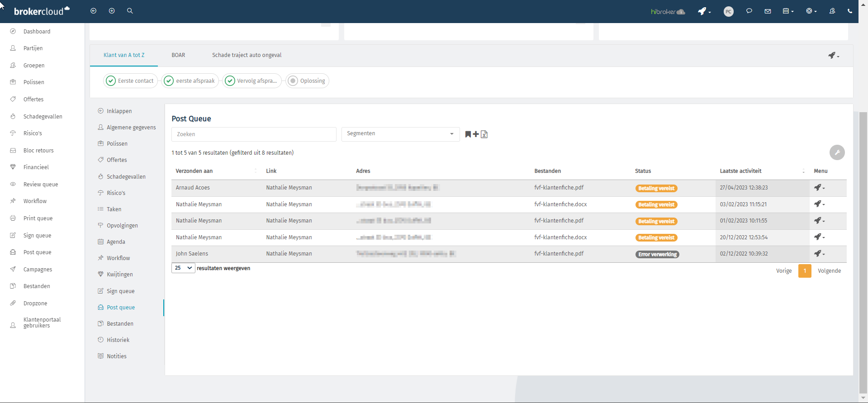The image size is (868, 403).
Task: Focus the Zoeken search field
Action: [x=254, y=134]
